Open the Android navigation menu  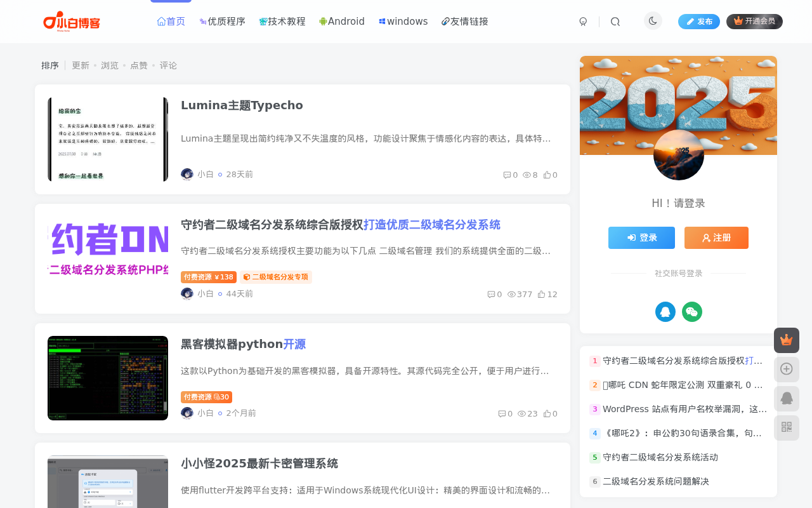(x=342, y=22)
